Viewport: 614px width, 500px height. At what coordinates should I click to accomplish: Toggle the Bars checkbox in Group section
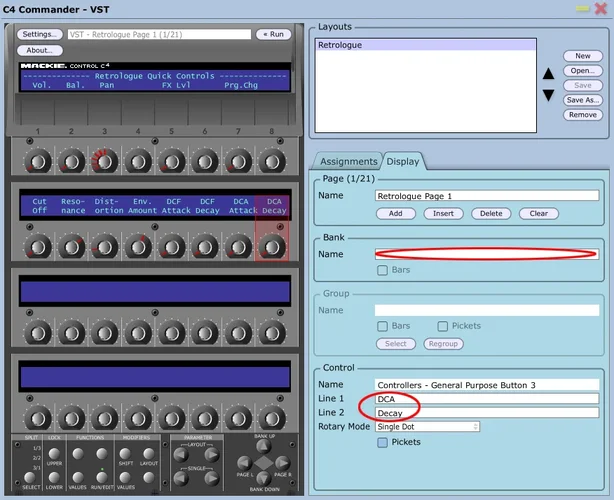(382, 326)
